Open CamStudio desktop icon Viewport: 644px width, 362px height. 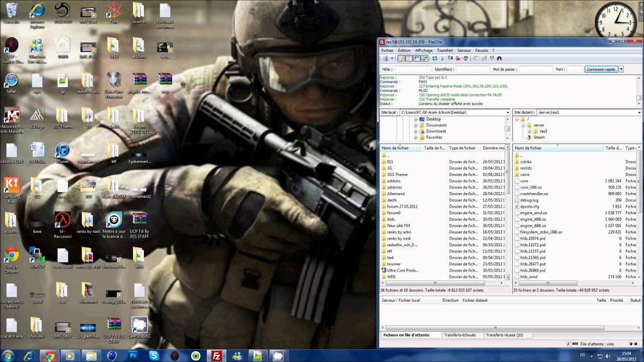click(139, 328)
